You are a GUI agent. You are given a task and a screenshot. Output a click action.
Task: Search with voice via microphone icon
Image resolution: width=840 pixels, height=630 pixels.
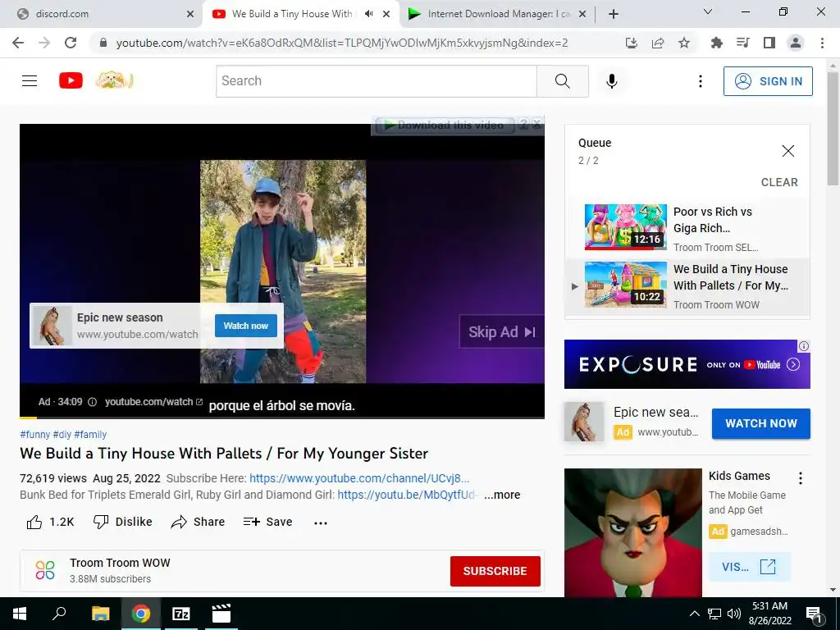(x=612, y=81)
